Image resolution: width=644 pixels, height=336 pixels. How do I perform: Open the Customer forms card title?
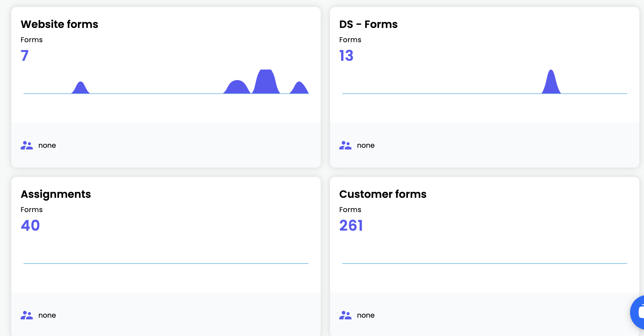pyautogui.click(x=383, y=194)
